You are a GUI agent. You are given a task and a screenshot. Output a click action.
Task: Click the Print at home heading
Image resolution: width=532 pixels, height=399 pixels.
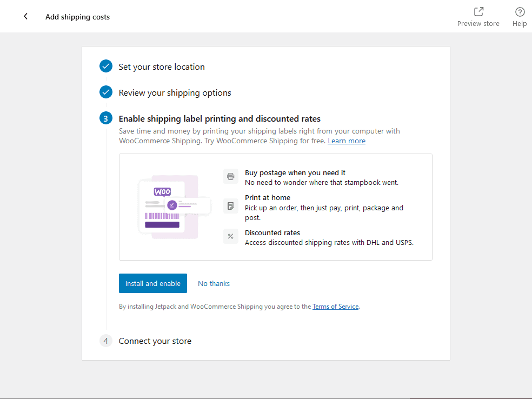(268, 197)
